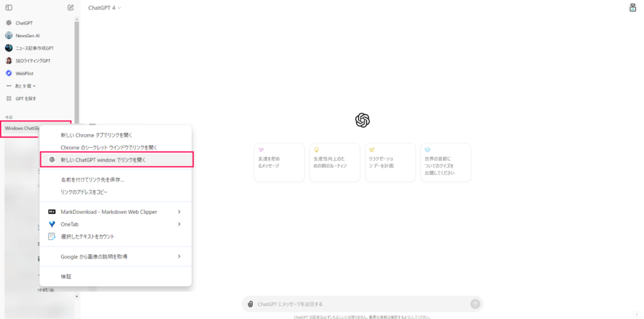Choose 新しい Chrome タブでリンクを開く
Screen dimensions: 644x319
116,135
